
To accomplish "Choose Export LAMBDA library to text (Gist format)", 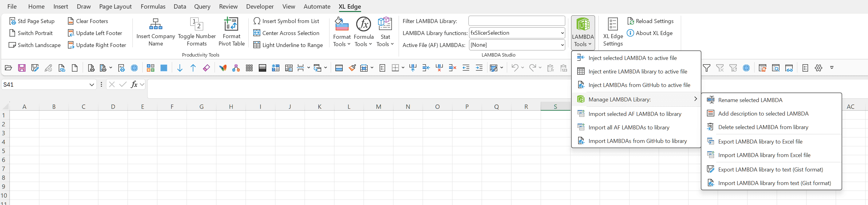I will point(771,170).
